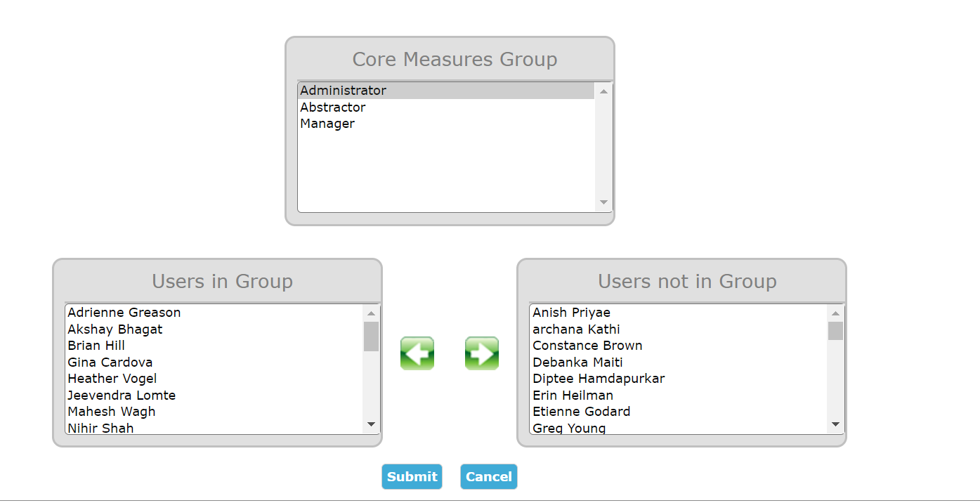Image resolution: width=980 pixels, height=503 pixels.
Task: Select Greg Young in Users not in Group
Action: pos(679,427)
